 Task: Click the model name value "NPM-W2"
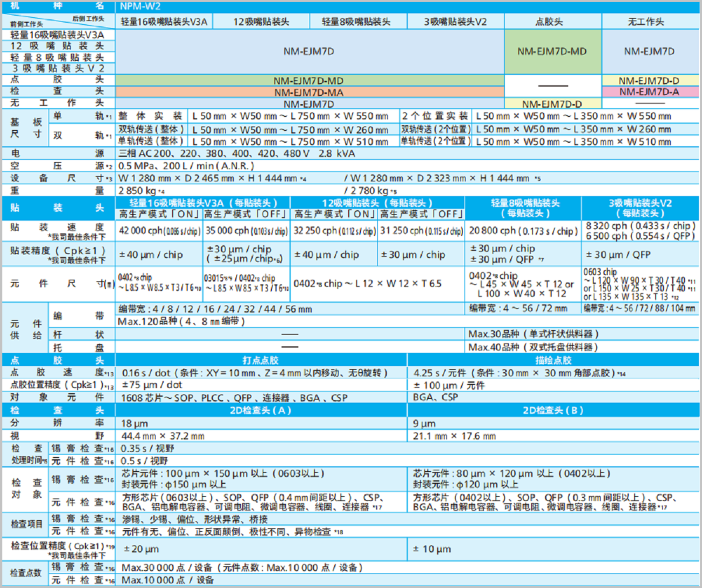(141, 6)
